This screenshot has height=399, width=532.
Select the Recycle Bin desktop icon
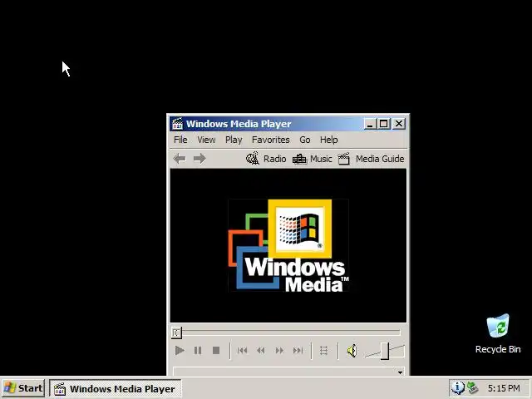[x=498, y=334]
